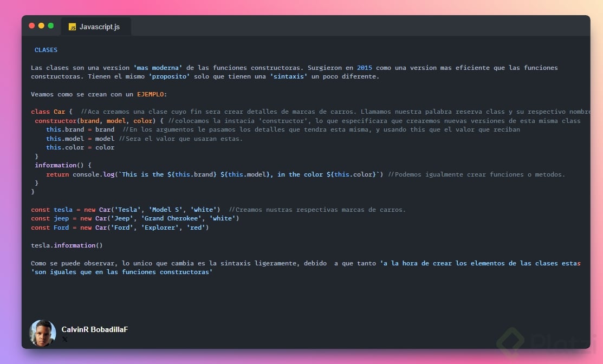Click the comment '//Podemos igualmente crear funciones o metodos.'
Screen dimensions: 603x364
click(476, 174)
